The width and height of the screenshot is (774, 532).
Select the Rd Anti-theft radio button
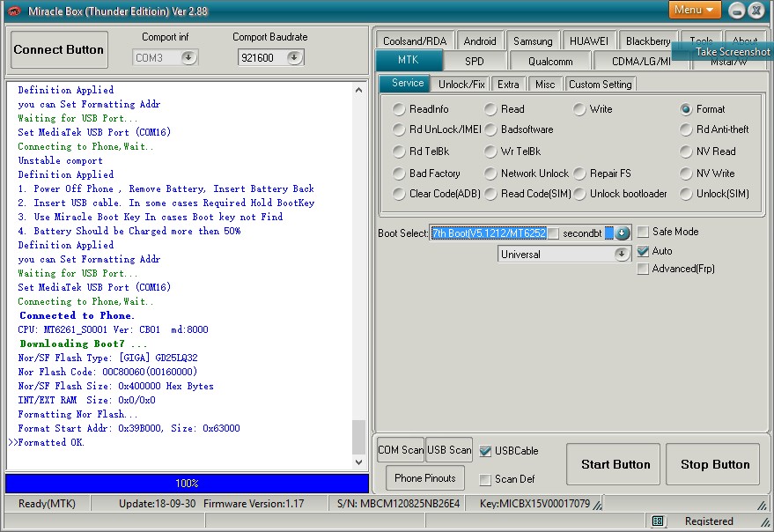(x=686, y=129)
